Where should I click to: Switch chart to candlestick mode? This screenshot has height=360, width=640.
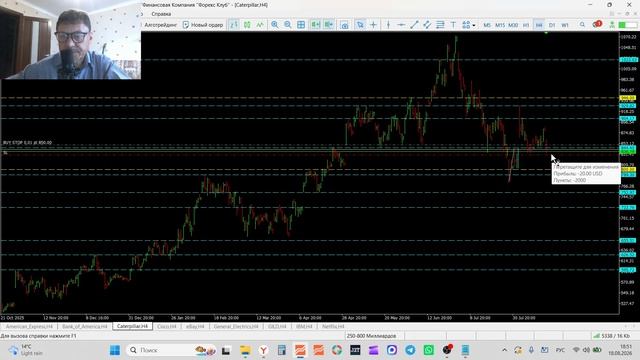tap(247, 25)
